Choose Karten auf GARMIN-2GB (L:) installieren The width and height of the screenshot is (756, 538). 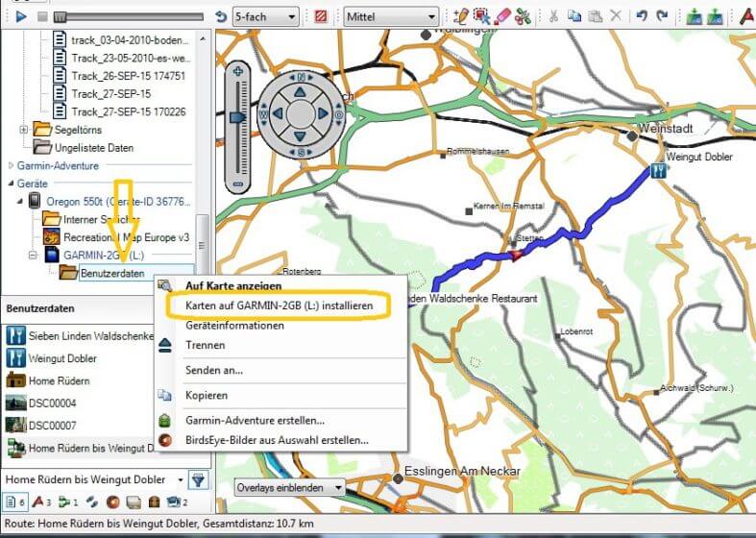tap(280, 306)
